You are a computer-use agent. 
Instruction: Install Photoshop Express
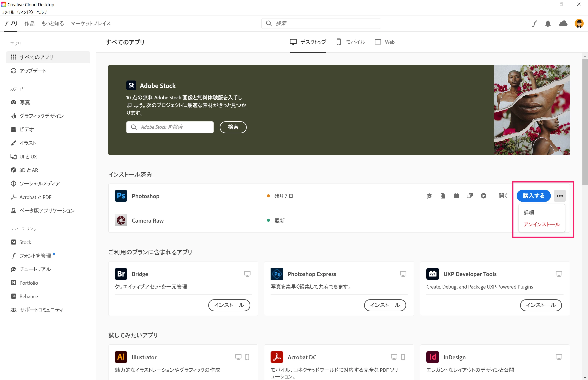(x=385, y=305)
